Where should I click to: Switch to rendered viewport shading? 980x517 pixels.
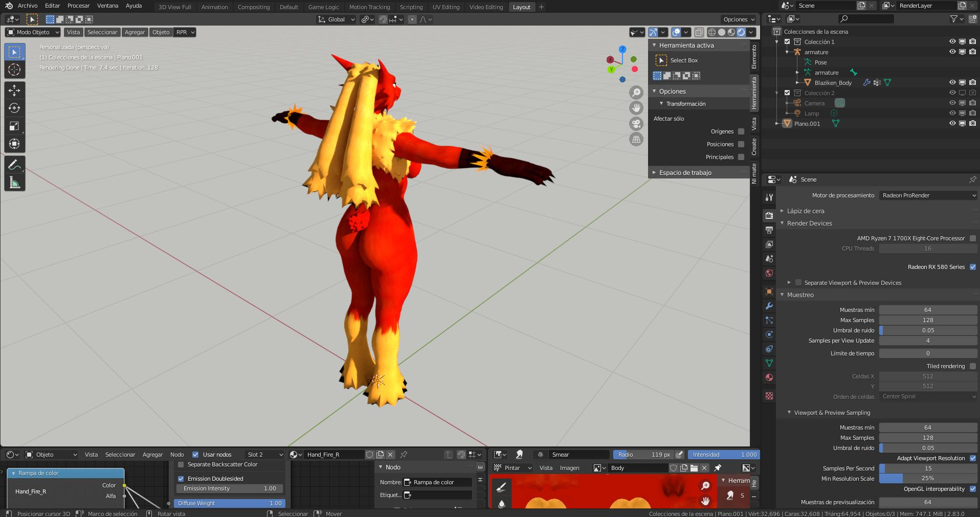741,32
